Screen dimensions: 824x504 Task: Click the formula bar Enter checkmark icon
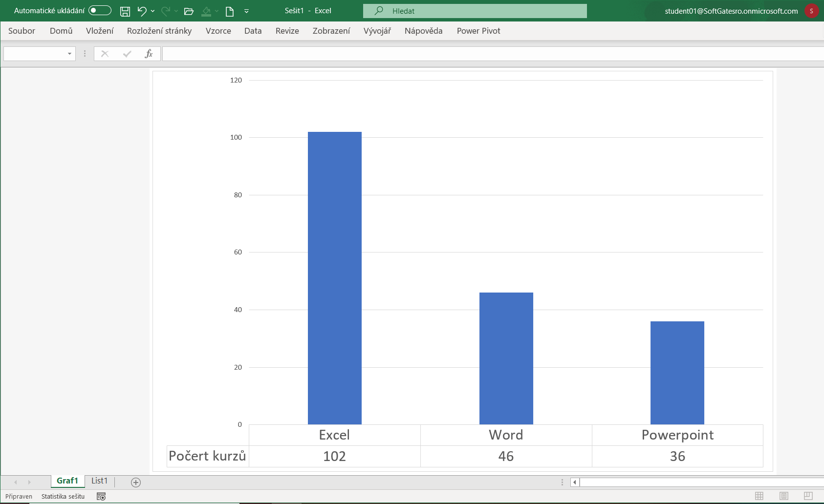(127, 54)
